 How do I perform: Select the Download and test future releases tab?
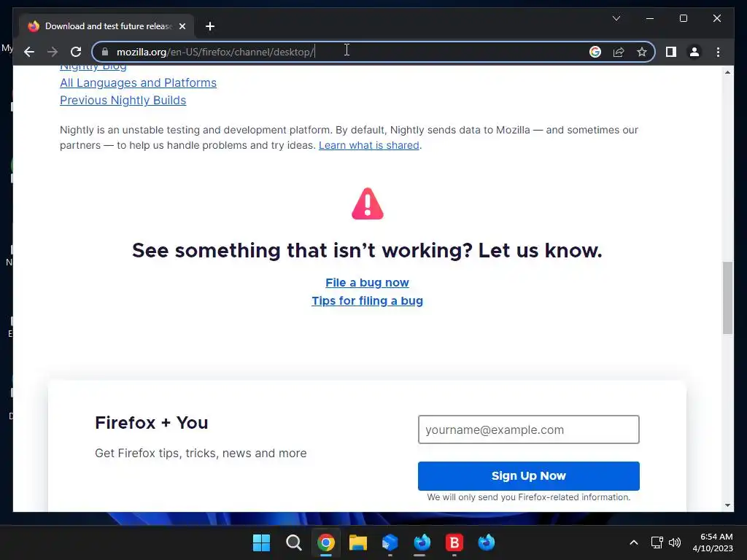click(x=107, y=26)
